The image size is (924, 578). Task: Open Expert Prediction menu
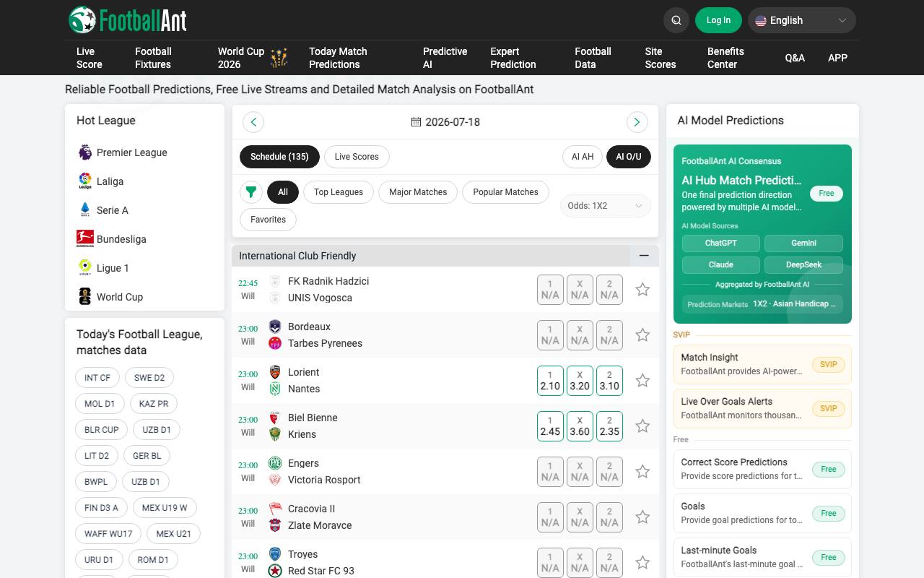(513, 58)
